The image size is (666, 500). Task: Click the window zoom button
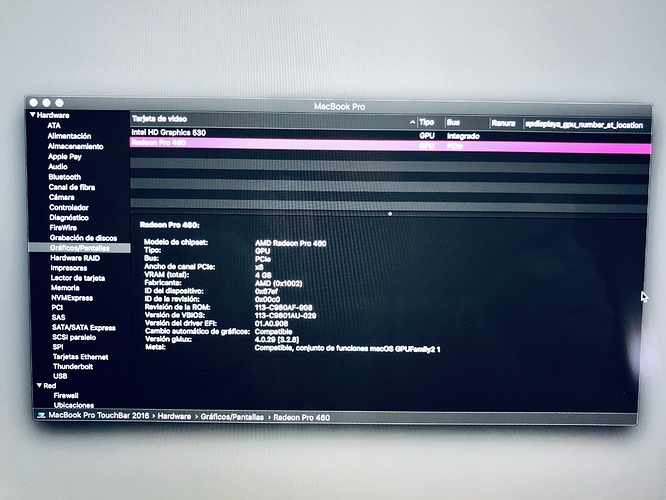point(59,103)
